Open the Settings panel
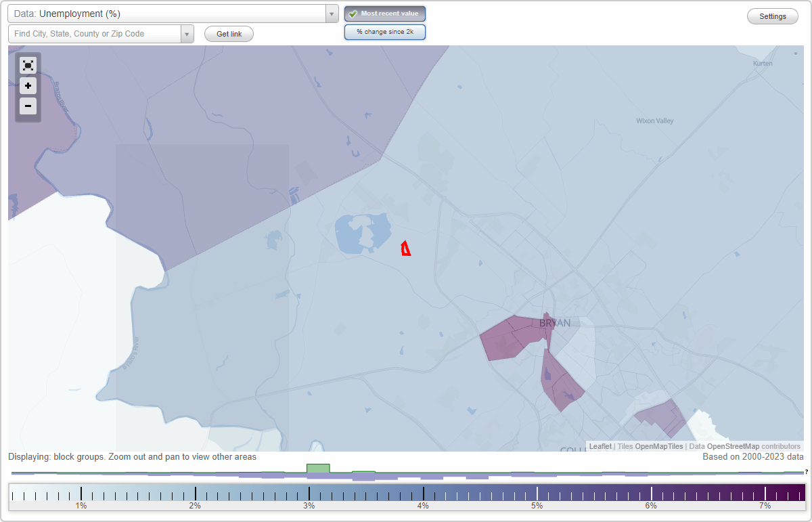The image size is (812, 522). click(772, 16)
